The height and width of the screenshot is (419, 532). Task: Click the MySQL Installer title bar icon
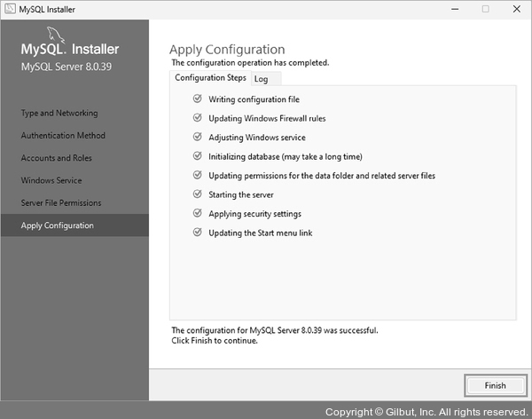(x=9, y=9)
